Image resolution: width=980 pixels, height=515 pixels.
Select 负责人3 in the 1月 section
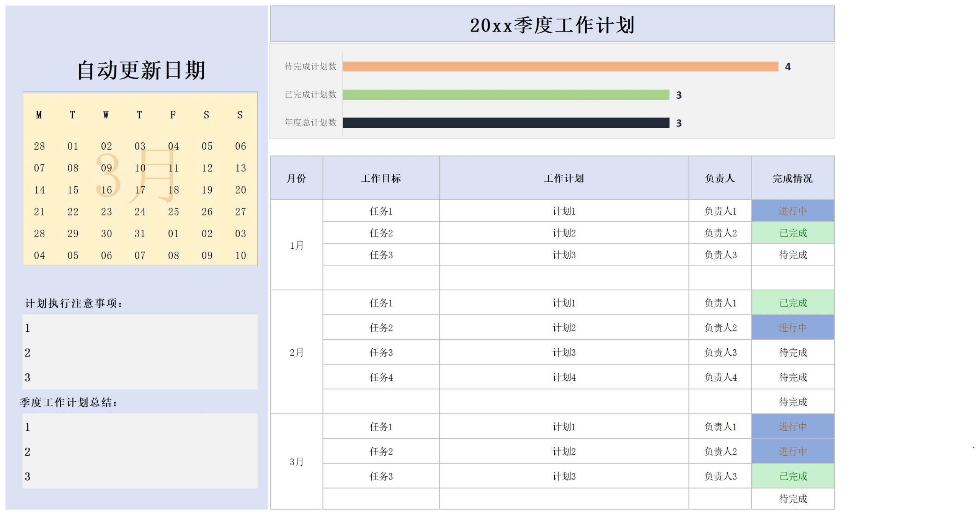coord(720,254)
